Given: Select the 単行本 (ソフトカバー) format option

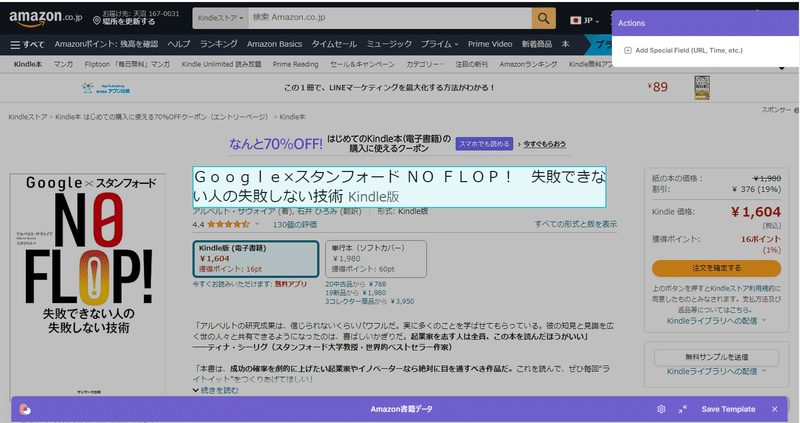Looking at the screenshot, I should pos(376,259).
